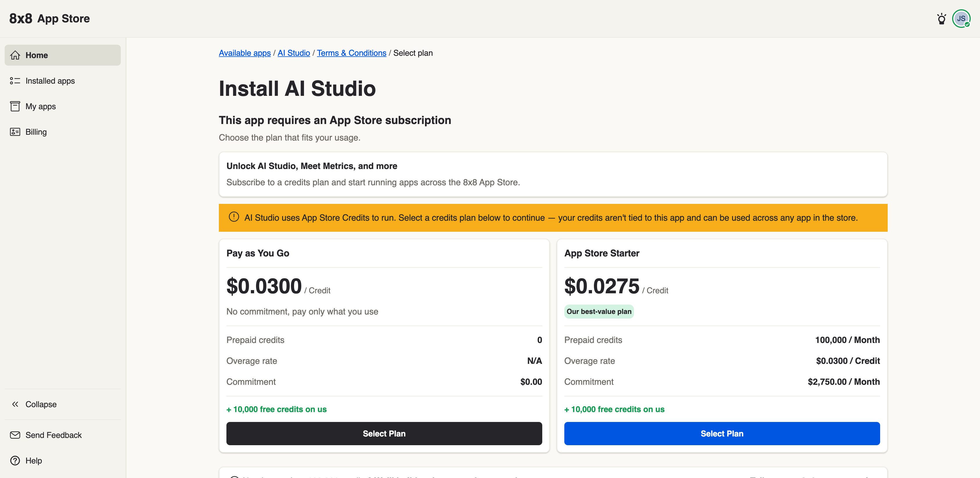Click the 'Subscribe to a credits plan' description
This screenshot has width=980, height=478.
[373, 182]
